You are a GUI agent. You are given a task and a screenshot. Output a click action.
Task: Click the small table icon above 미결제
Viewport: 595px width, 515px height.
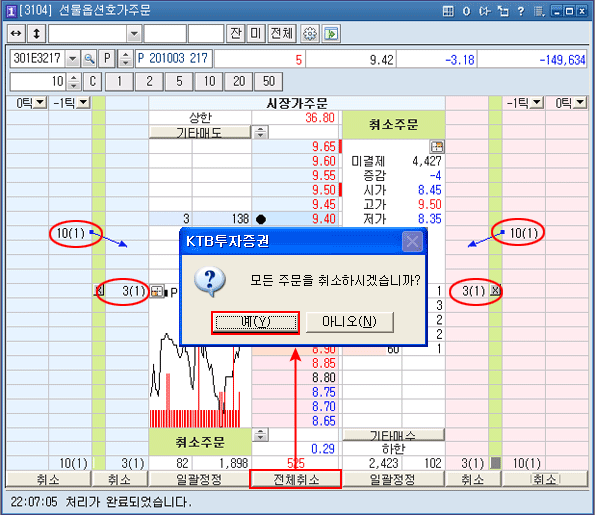pos(437,146)
